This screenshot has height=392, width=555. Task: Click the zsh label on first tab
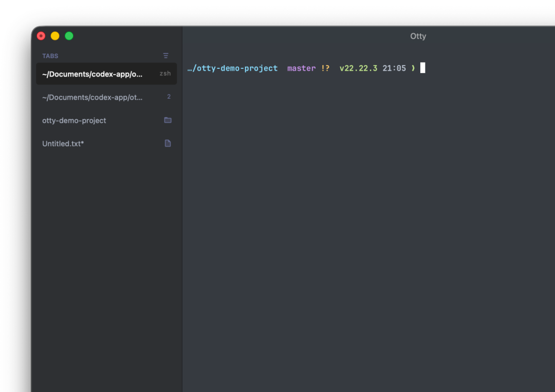point(165,73)
